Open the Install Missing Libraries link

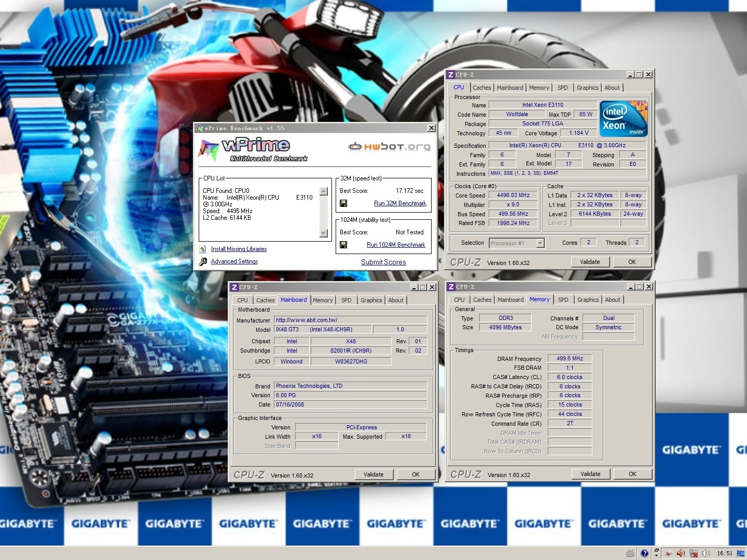[239, 249]
